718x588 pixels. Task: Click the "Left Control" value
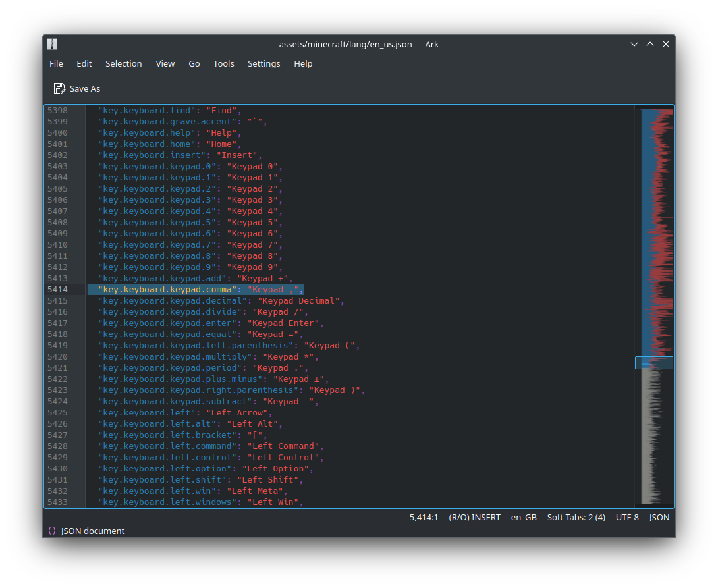(283, 458)
